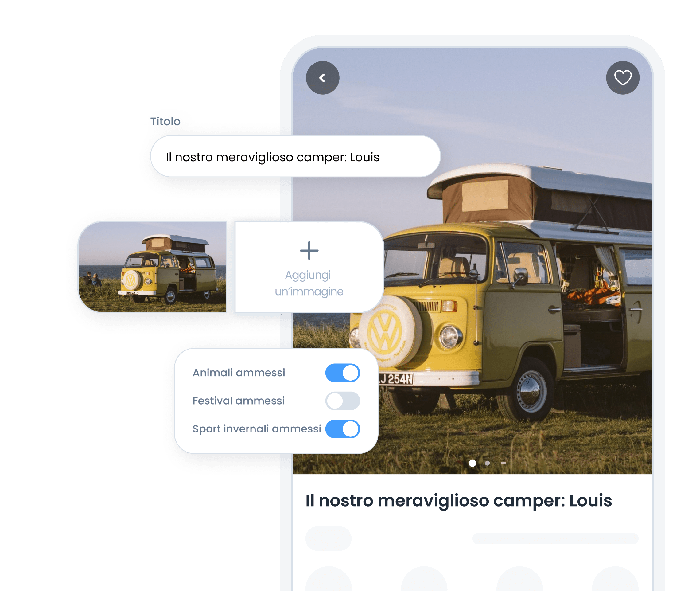This screenshot has height=591, width=700.
Task: Click the Festival ammessi text label
Action: point(239,401)
